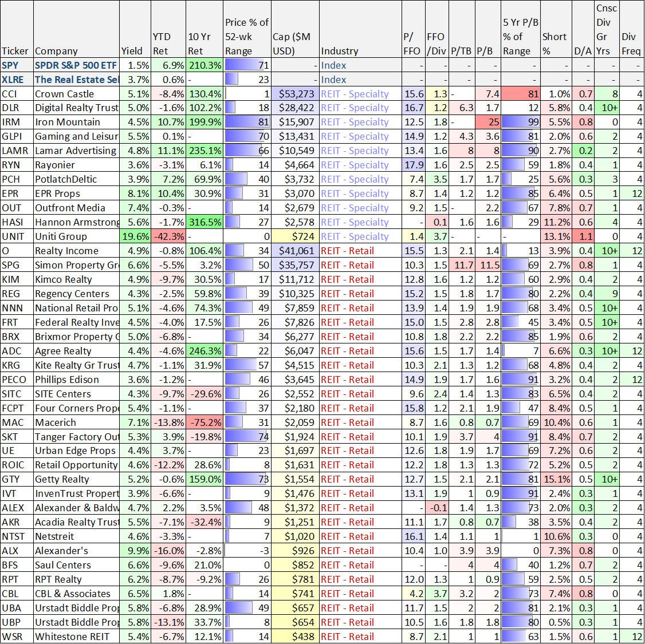Click the Simon Property company cell
This screenshot has height=644, width=645.
click(x=77, y=265)
